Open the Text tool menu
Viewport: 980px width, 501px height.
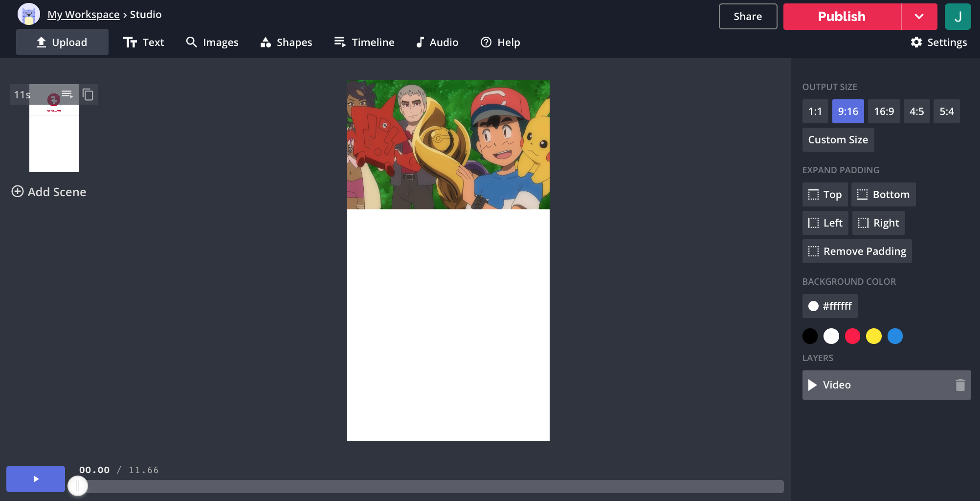143,43
